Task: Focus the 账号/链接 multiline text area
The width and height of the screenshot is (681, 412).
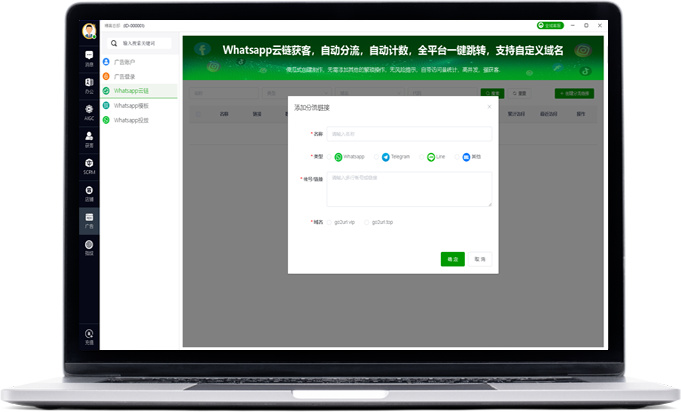Action: (x=409, y=189)
